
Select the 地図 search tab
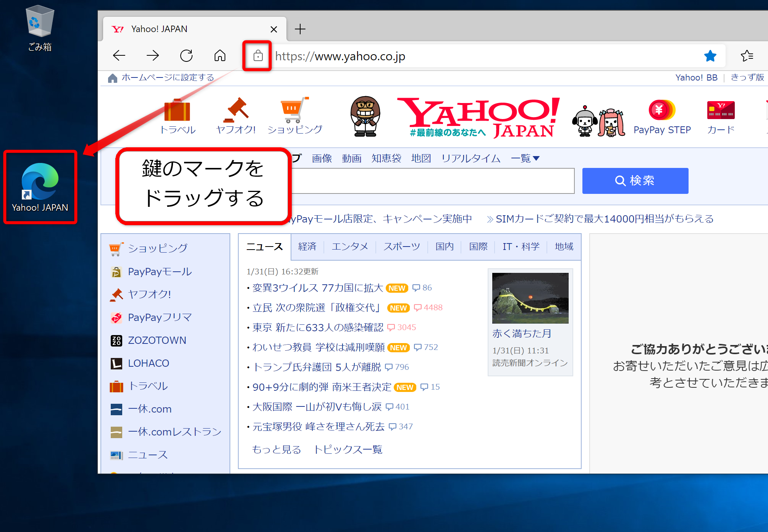click(421, 158)
